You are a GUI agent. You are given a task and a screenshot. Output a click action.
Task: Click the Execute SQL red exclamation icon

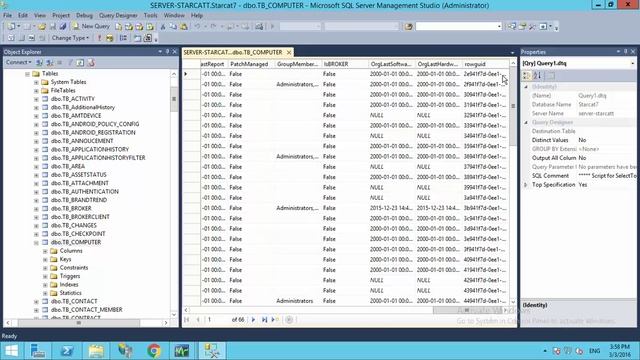coord(99,38)
